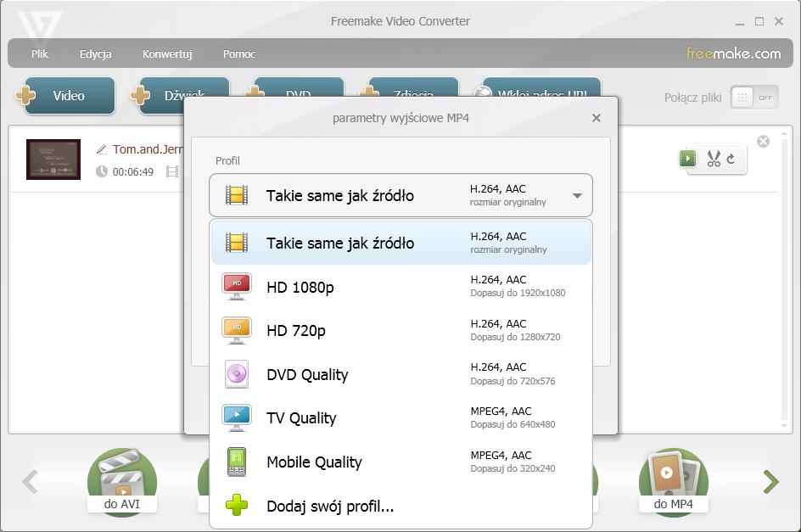This screenshot has width=801, height=532.
Task: Pick the TV Quality profile
Action: (x=400, y=418)
